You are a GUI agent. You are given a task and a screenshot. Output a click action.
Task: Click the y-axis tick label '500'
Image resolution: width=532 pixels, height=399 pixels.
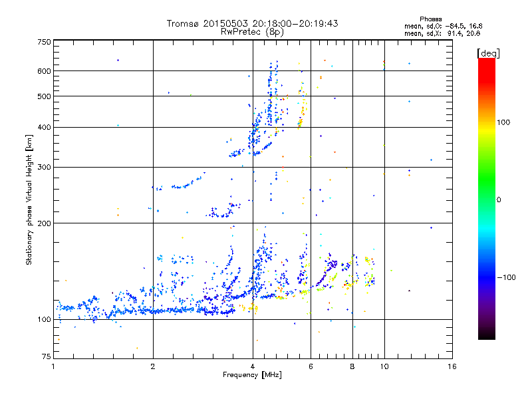pyautogui.click(x=44, y=96)
